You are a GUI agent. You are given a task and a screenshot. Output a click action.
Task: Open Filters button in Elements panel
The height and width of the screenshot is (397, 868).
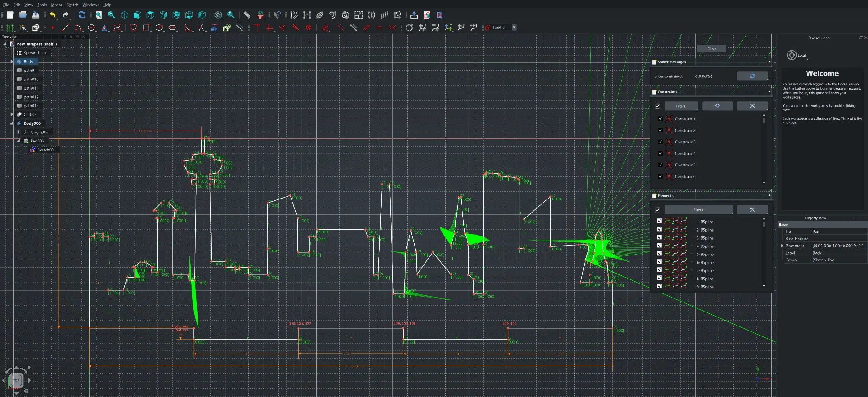[698, 210]
